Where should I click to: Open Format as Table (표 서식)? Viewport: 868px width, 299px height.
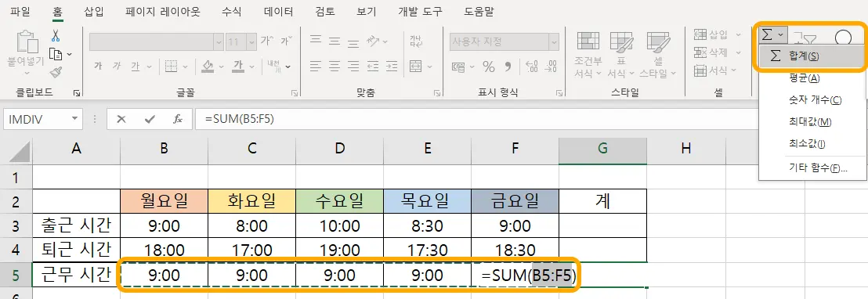tap(621, 54)
